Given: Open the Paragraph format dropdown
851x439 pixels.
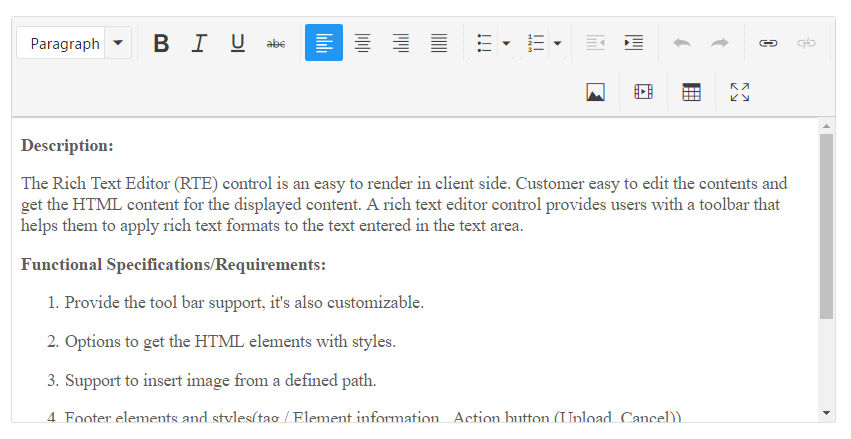Looking at the screenshot, I should (74, 43).
